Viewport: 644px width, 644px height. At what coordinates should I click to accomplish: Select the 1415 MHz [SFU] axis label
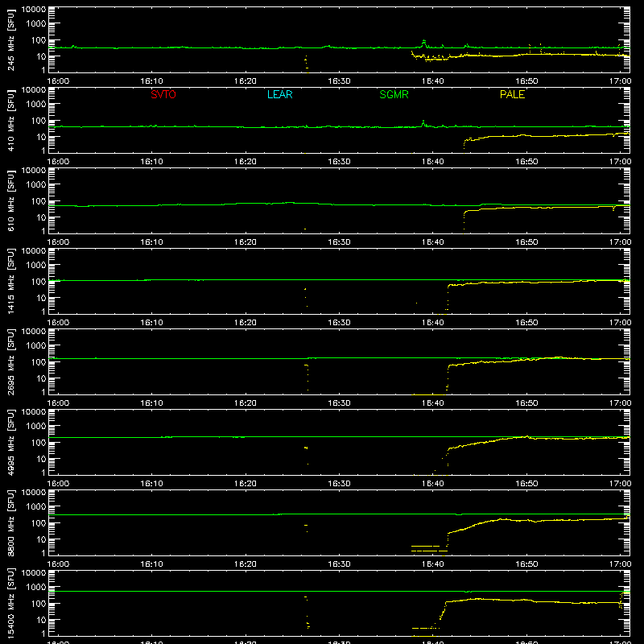10,282
